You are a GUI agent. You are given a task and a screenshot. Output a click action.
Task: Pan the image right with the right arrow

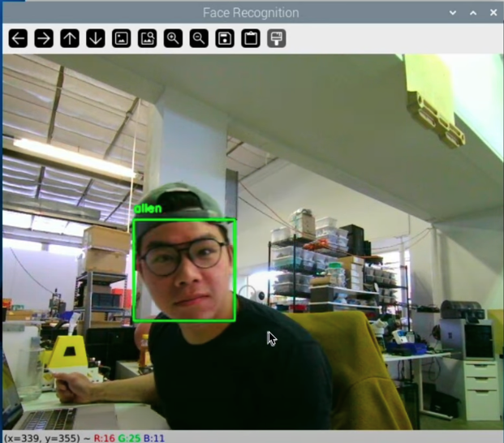click(x=44, y=38)
